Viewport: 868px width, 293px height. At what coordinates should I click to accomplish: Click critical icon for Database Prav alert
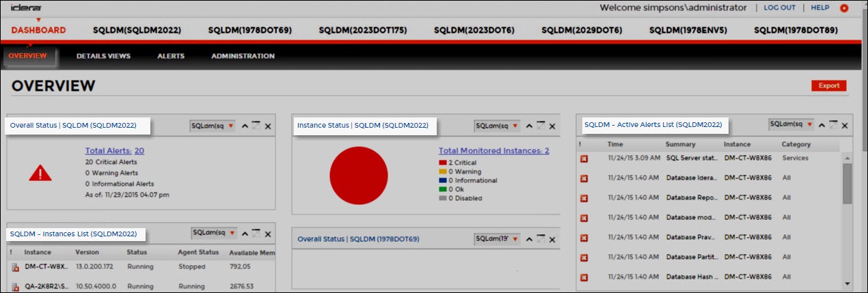click(584, 238)
